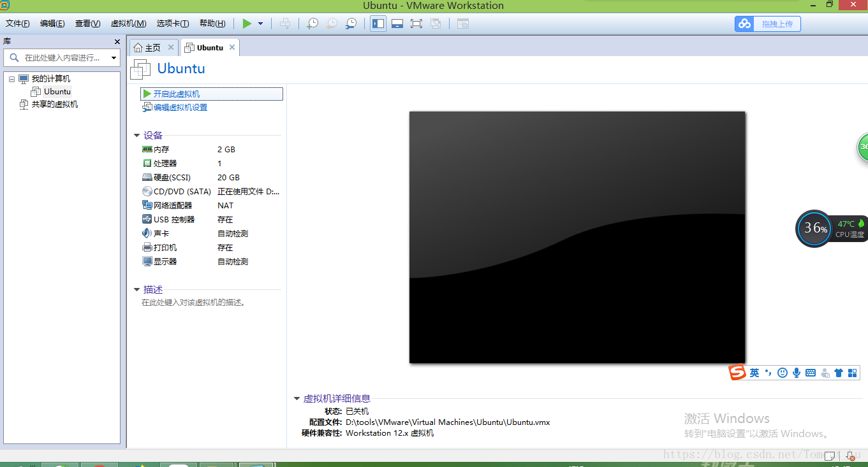This screenshot has width=868, height=467.
Task: Click the config file path Ubuntu.vmx text
Action: (448, 422)
